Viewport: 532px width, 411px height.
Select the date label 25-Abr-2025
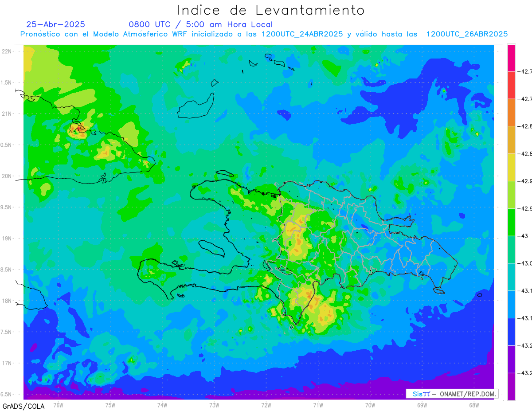point(56,24)
